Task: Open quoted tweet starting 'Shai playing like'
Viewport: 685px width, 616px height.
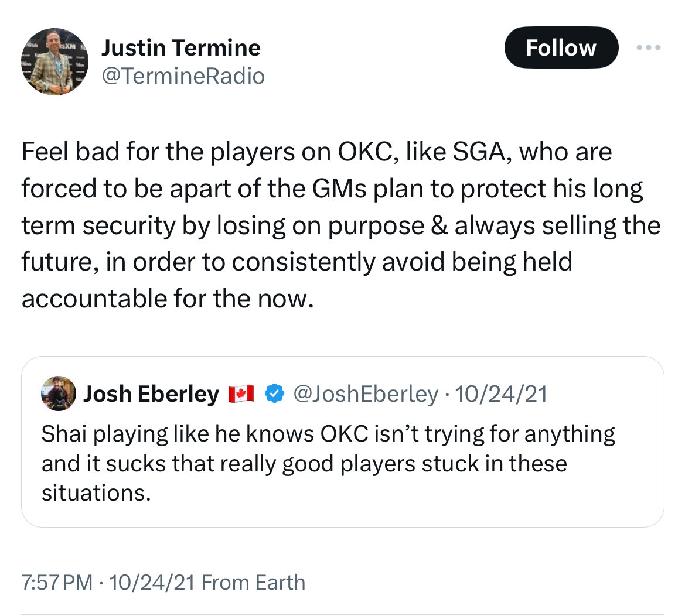Action: coord(328,434)
